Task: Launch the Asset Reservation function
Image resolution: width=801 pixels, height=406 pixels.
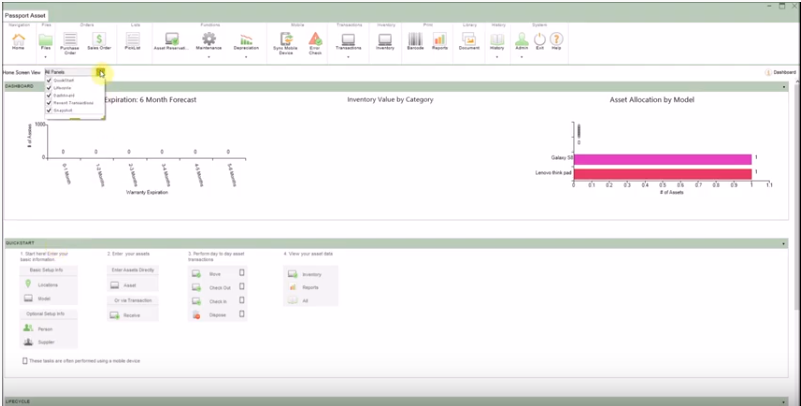Action: (172, 41)
